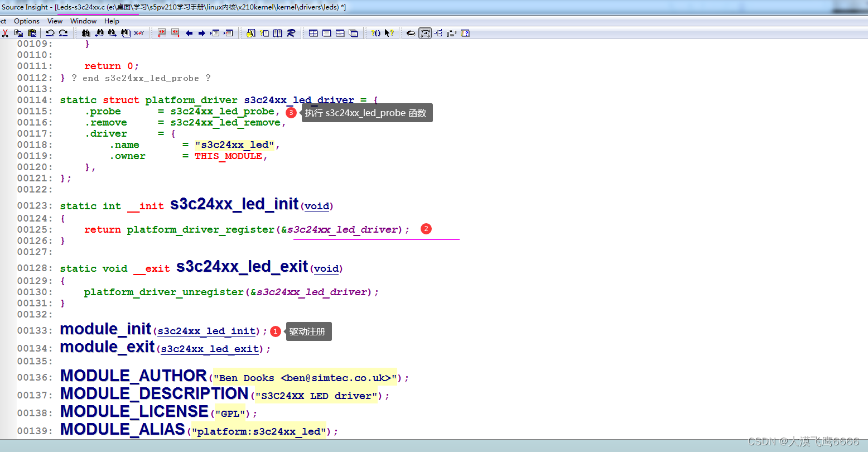Screen dimensions: 868x452
Task: Open the Window menu
Action: point(84,21)
